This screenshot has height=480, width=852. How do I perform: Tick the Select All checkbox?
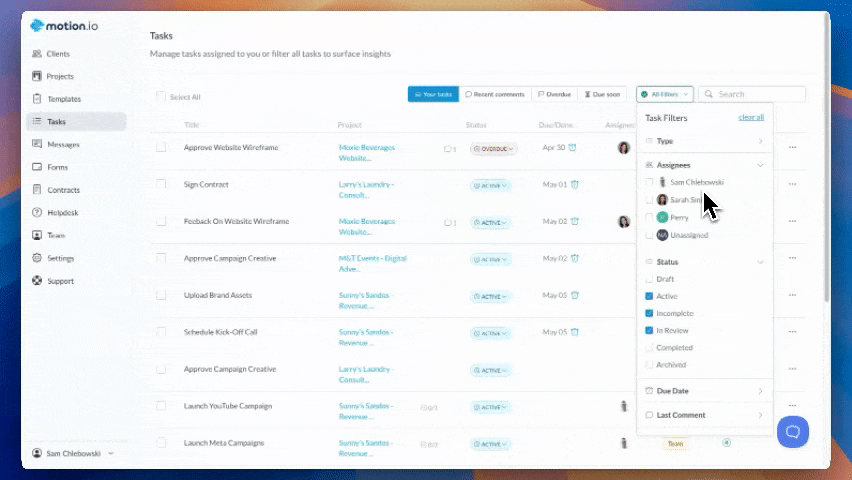tap(160, 96)
